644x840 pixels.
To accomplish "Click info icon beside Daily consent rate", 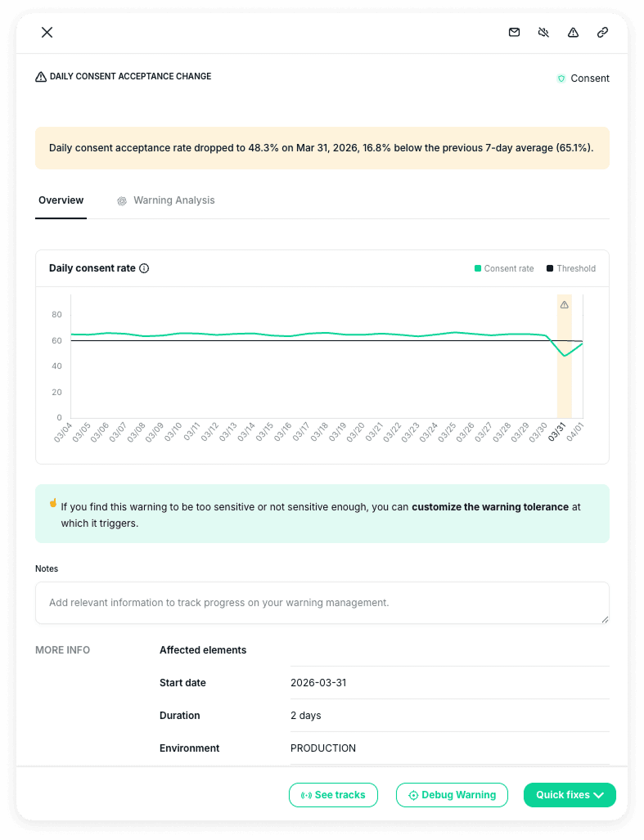I will click(144, 268).
